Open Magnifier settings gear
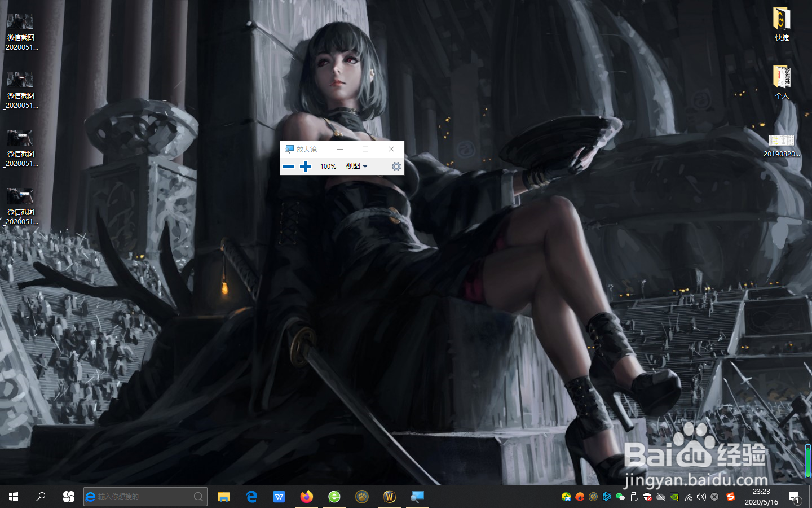This screenshot has height=508, width=812. pos(396,167)
